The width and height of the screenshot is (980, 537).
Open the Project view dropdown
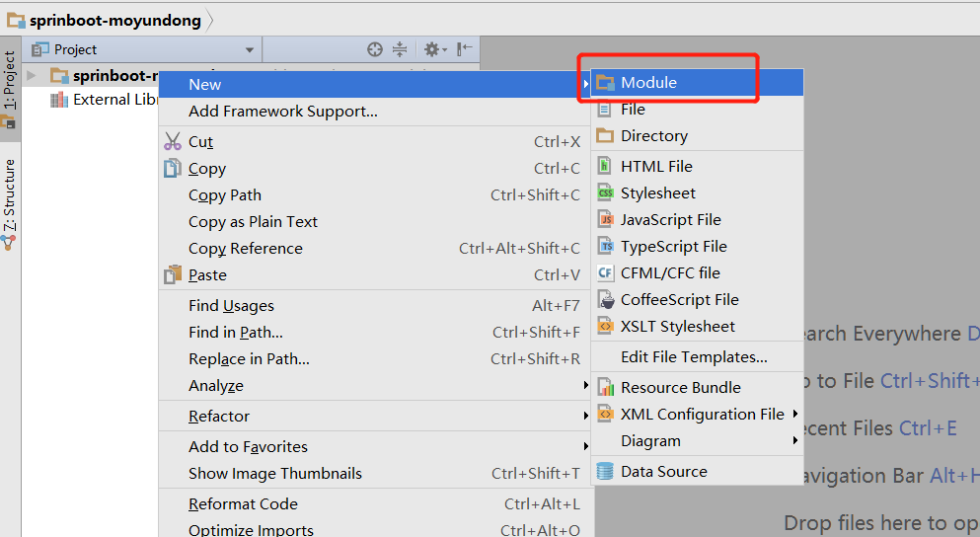pyautogui.click(x=250, y=49)
